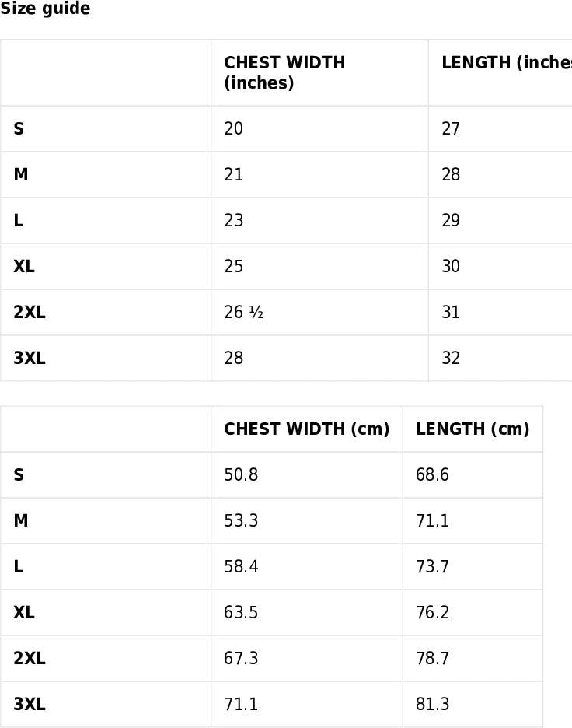Image resolution: width=572 pixels, height=728 pixels.
Task: Click the 50.8 chest width cell
Action: [x=241, y=474]
